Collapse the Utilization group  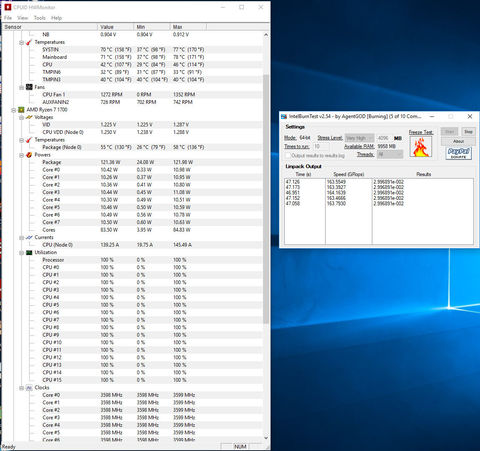click(x=22, y=253)
